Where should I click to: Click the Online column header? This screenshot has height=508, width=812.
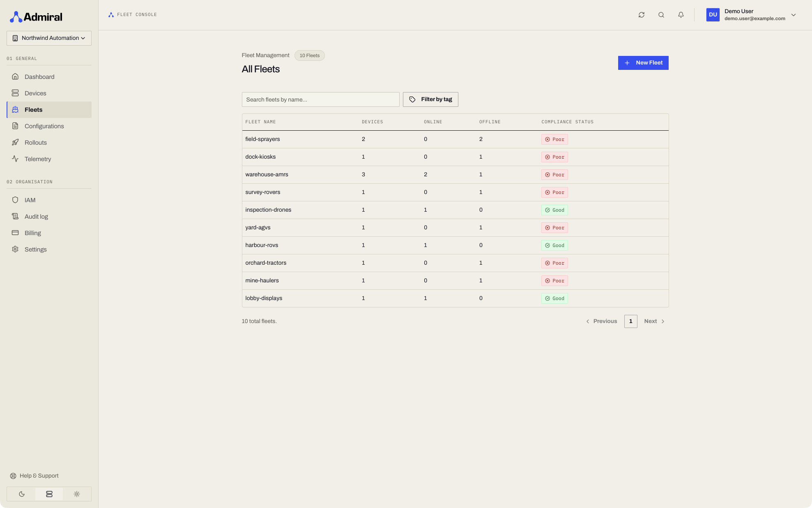coord(433,122)
